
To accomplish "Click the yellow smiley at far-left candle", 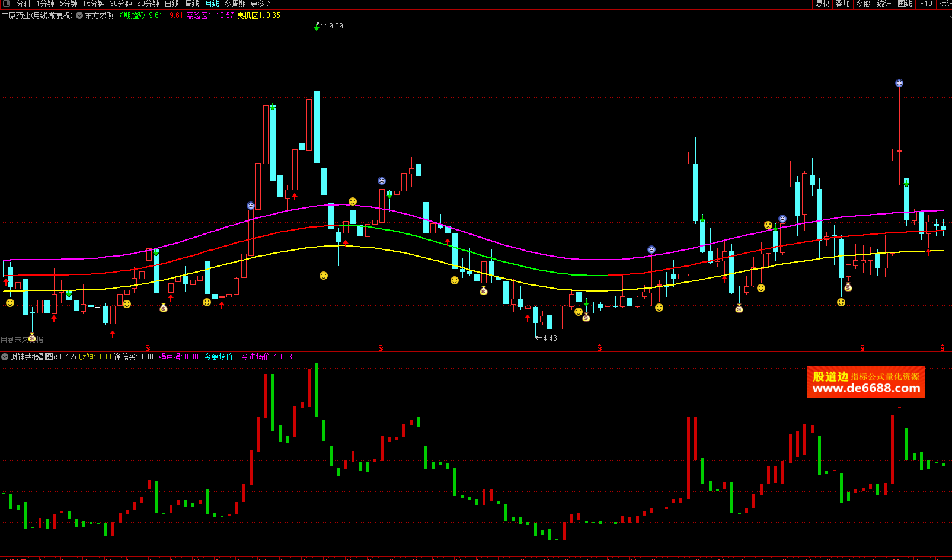I will pos(10,303).
